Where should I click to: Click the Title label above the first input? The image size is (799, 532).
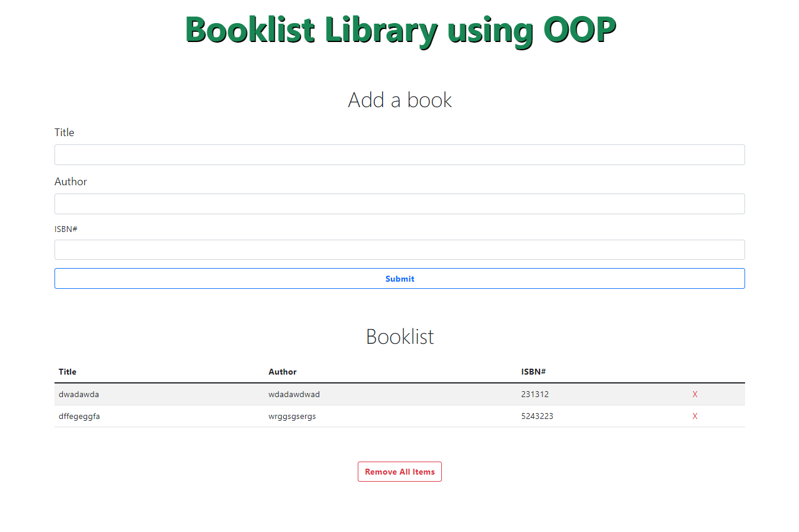[x=64, y=133]
